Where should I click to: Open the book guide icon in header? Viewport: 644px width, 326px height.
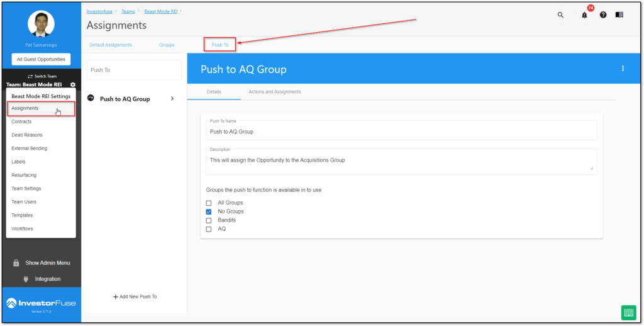619,15
